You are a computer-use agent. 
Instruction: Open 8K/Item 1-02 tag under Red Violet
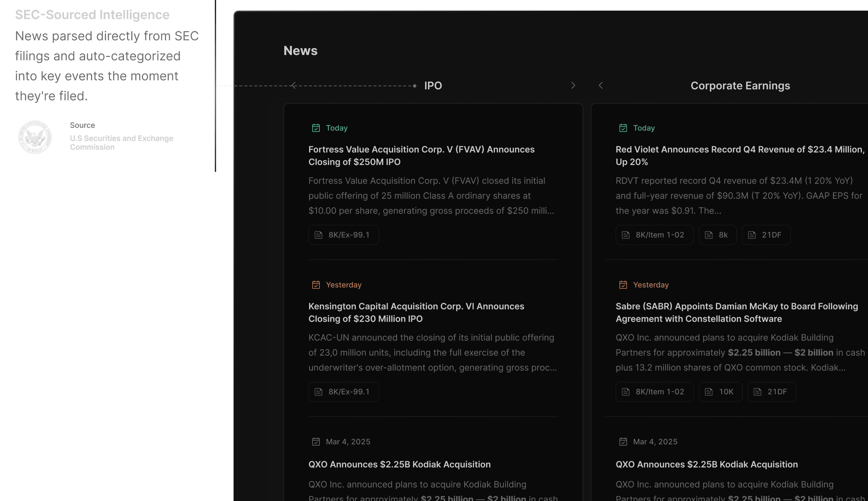[x=654, y=235]
